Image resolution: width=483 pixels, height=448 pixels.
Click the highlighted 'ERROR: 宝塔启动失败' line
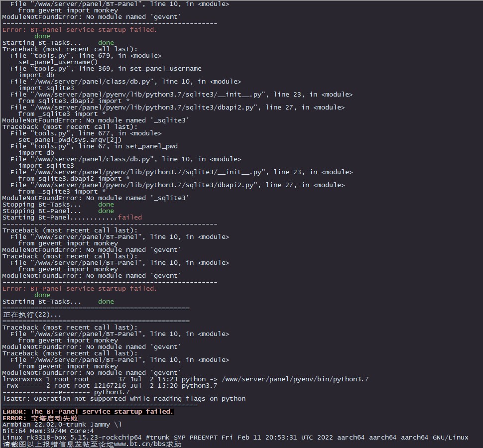point(40,418)
